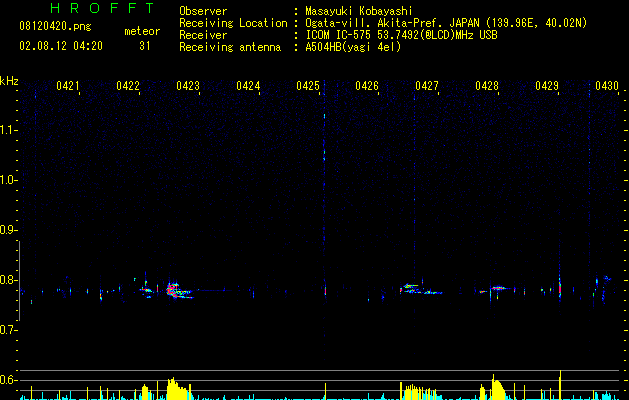Click the meteor count 31
629x400 pixels.
(145, 46)
